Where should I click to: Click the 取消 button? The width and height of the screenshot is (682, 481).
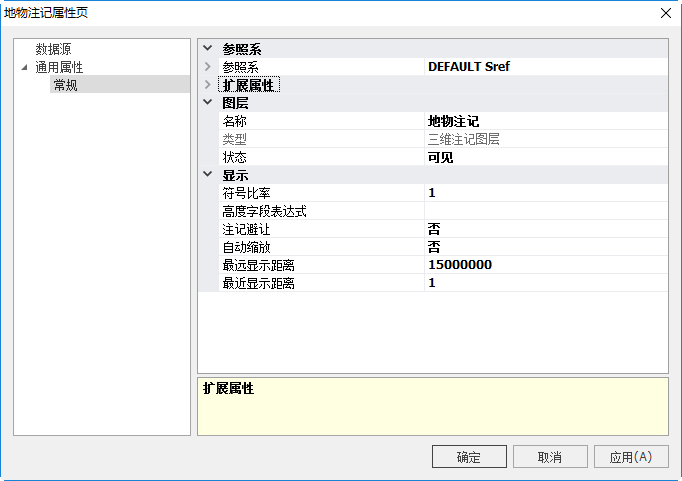click(x=549, y=457)
